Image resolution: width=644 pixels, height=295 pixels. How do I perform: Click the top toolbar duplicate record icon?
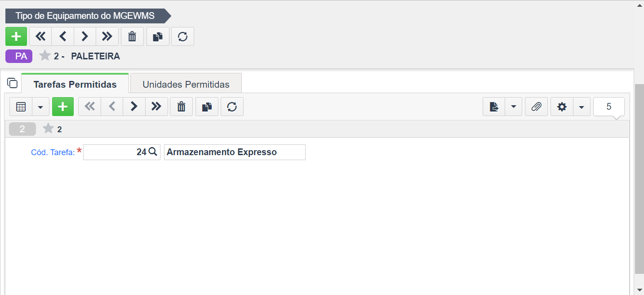coord(158,36)
